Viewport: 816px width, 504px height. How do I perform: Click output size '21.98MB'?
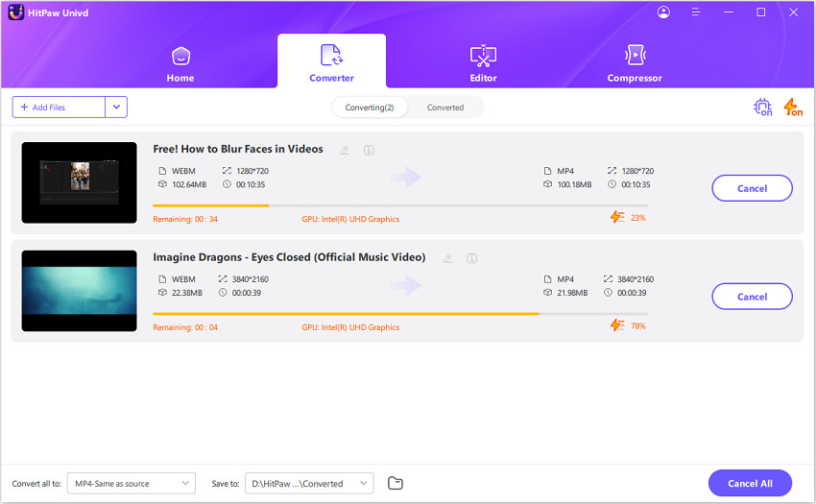(572, 293)
